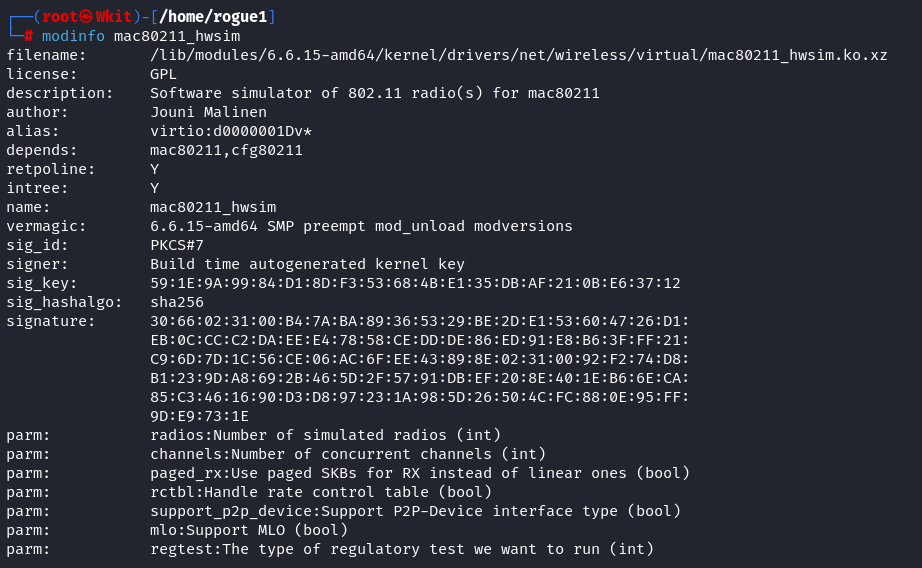The image size is (922, 568).
Task: Click the last signature line 9D:E9:73:1E
Action: (199, 416)
